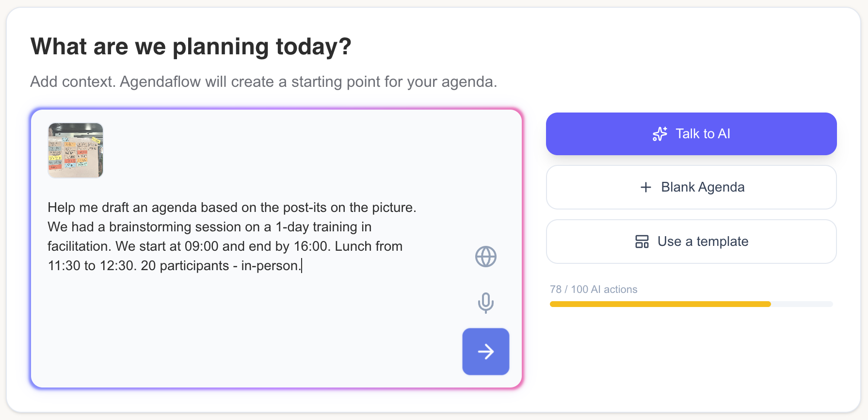Create a Blank Agenda
Viewport: 868px width, 420px height.
pos(691,187)
